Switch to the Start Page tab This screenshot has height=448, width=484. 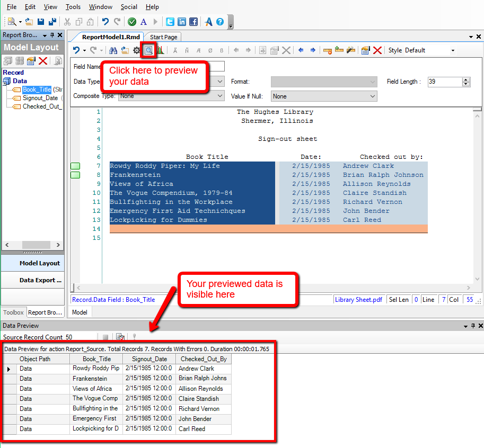click(163, 37)
